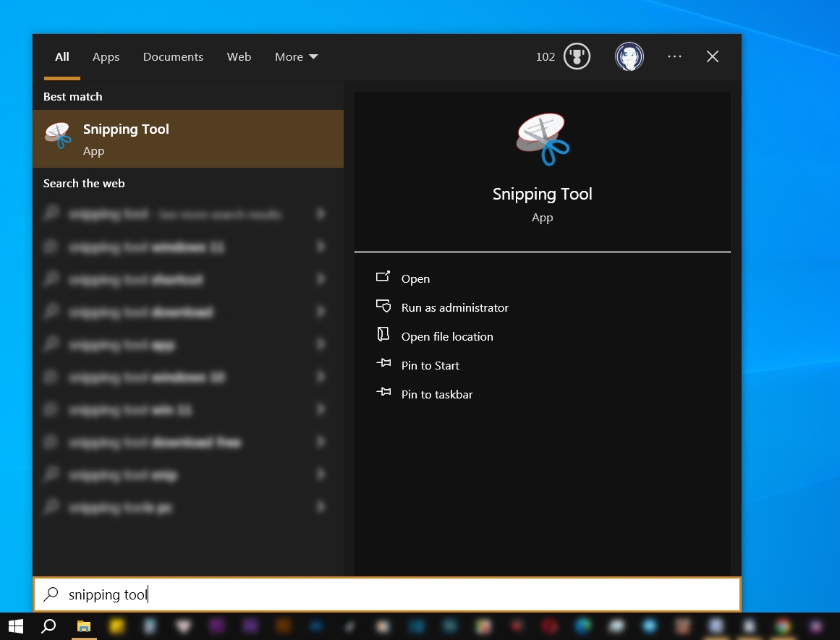Expand the first web search suggestion
Image resolution: width=840 pixels, height=640 pixels.
tap(321, 214)
